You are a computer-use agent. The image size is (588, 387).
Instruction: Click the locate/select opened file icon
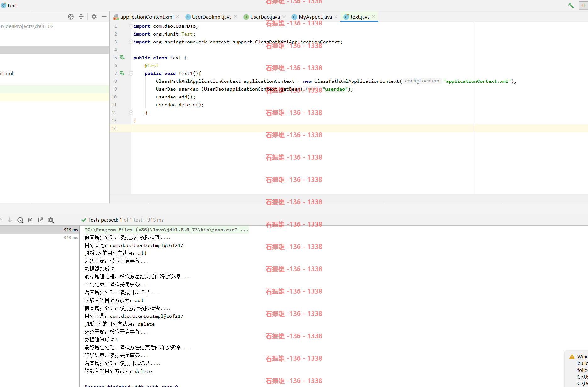pos(71,17)
